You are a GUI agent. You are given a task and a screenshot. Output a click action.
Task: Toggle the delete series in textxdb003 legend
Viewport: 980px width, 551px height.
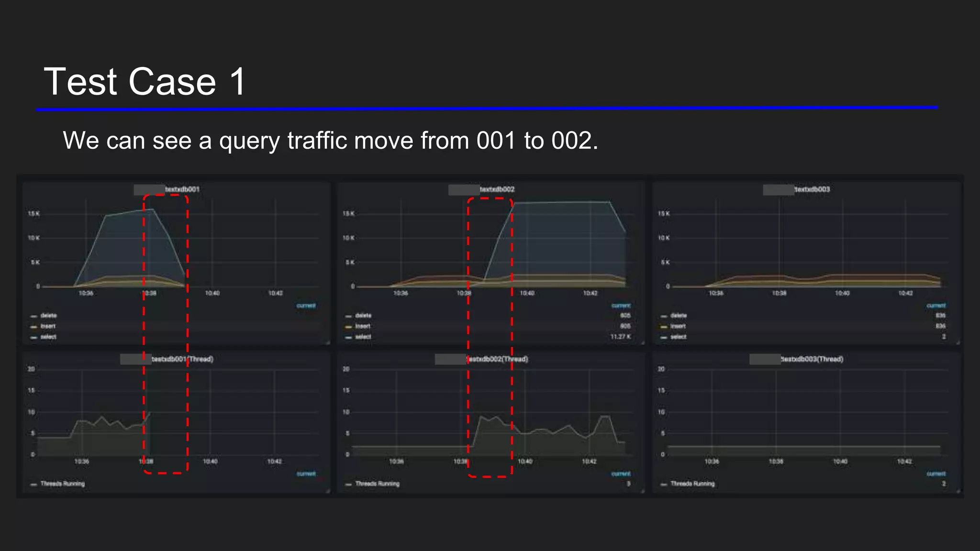tap(679, 316)
